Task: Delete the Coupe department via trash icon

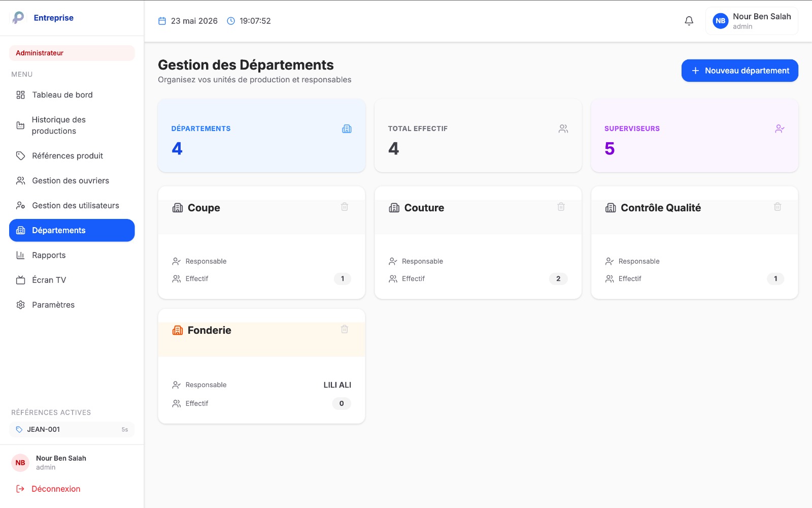Action: click(345, 207)
